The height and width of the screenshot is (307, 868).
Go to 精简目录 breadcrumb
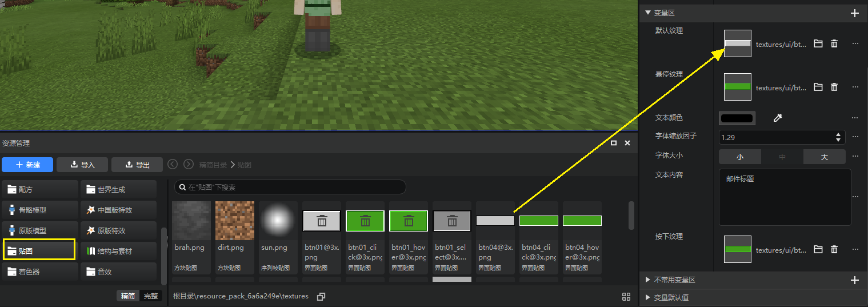[213, 165]
